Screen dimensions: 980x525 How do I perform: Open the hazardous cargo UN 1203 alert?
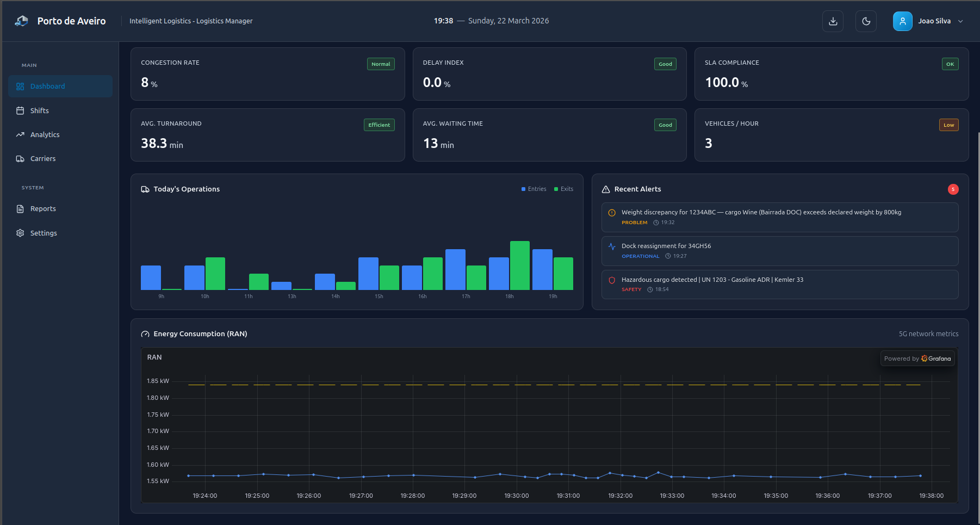[x=779, y=284]
